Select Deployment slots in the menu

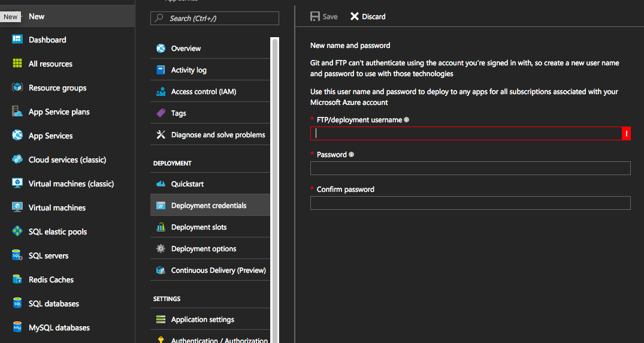[210, 227]
